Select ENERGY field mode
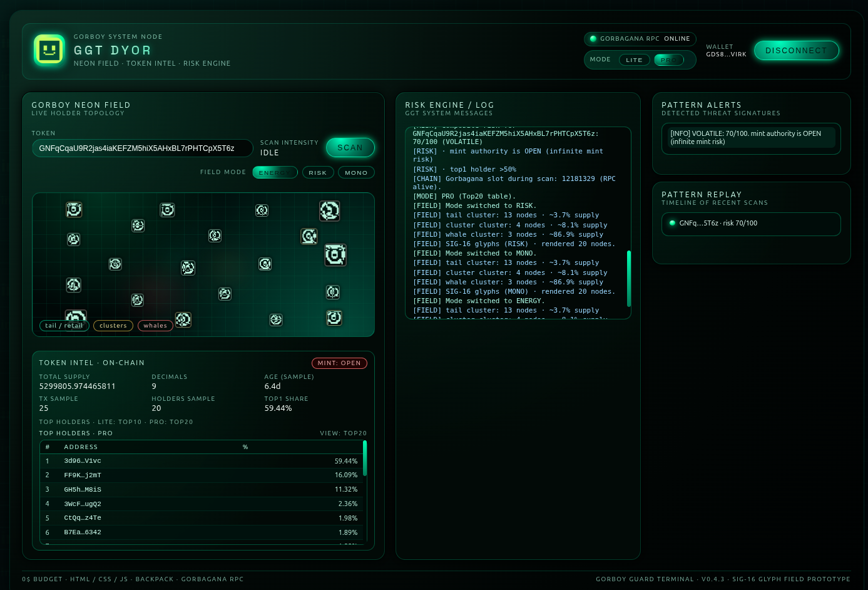Screen dimensions: 868x590 (275, 173)
